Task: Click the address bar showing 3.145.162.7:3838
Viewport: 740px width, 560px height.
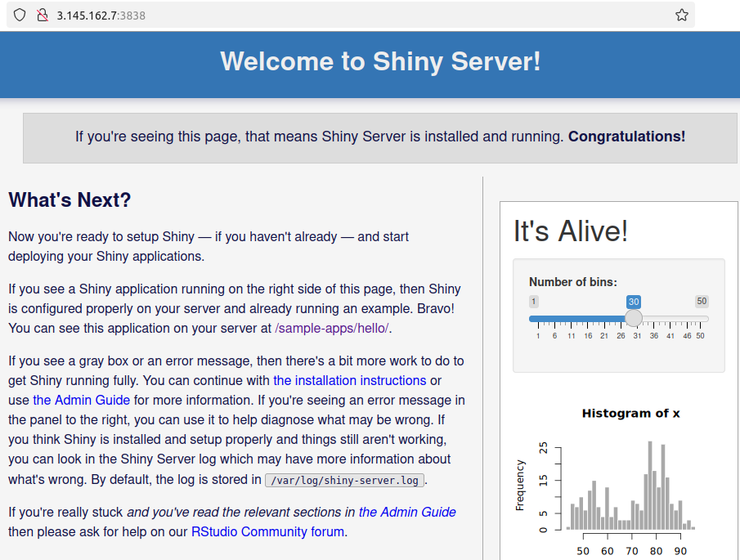Action: (350, 15)
